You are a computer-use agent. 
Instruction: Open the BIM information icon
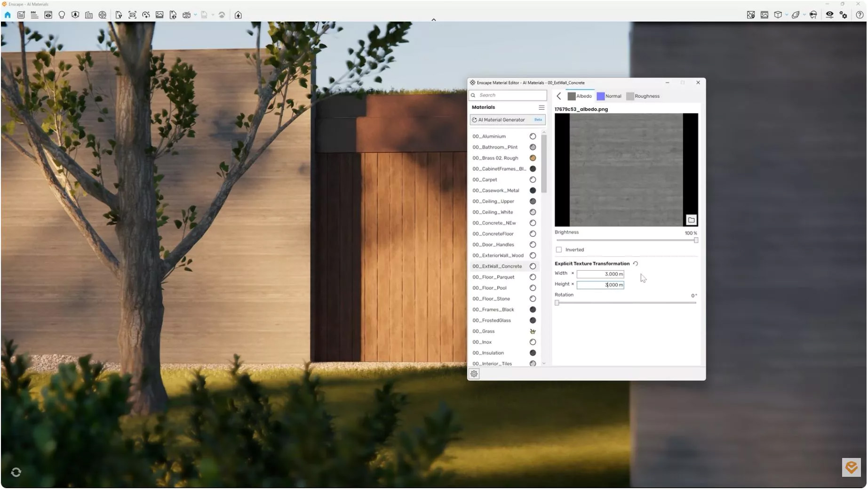coord(34,15)
